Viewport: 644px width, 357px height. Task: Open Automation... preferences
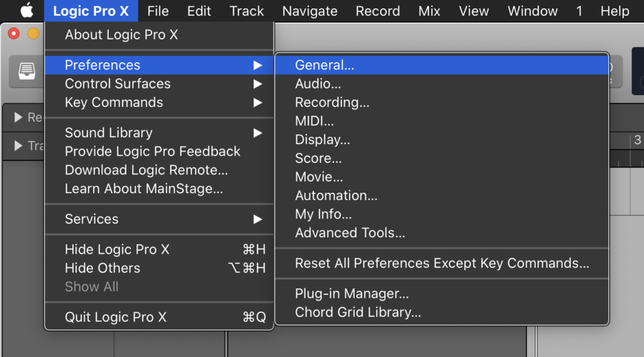click(x=442, y=195)
